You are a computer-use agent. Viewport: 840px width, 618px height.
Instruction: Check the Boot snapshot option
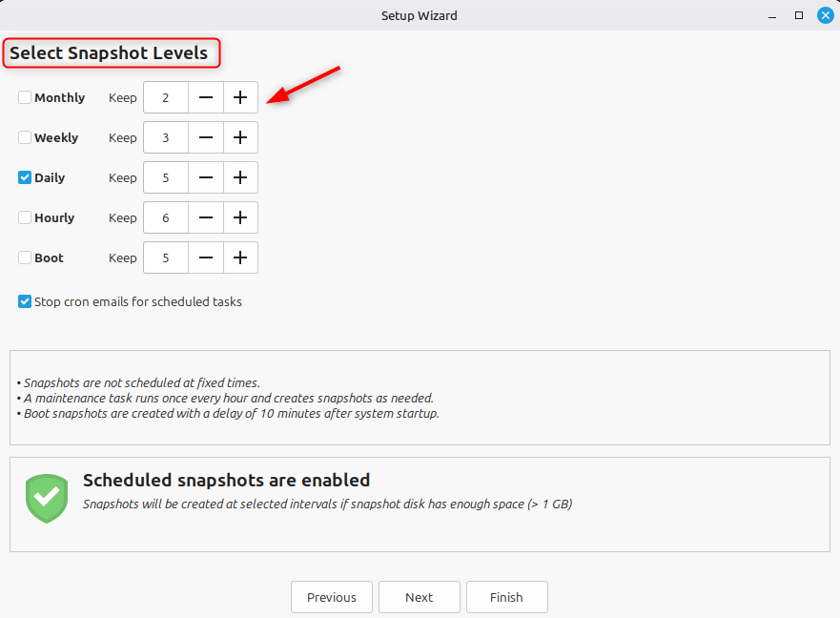point(25,257)
